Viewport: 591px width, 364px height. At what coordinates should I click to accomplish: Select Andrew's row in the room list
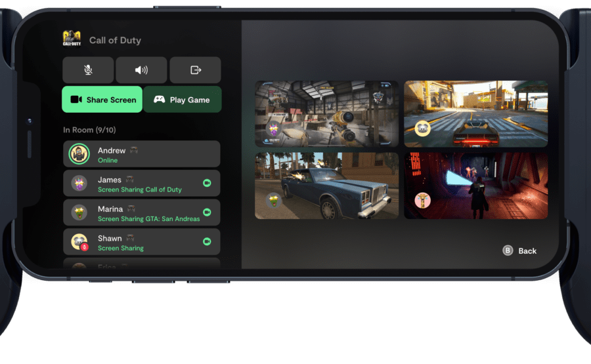coord(142,154)
